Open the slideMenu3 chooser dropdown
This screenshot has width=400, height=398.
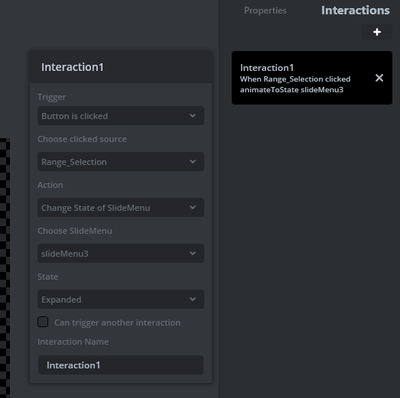tap(121, 253)
